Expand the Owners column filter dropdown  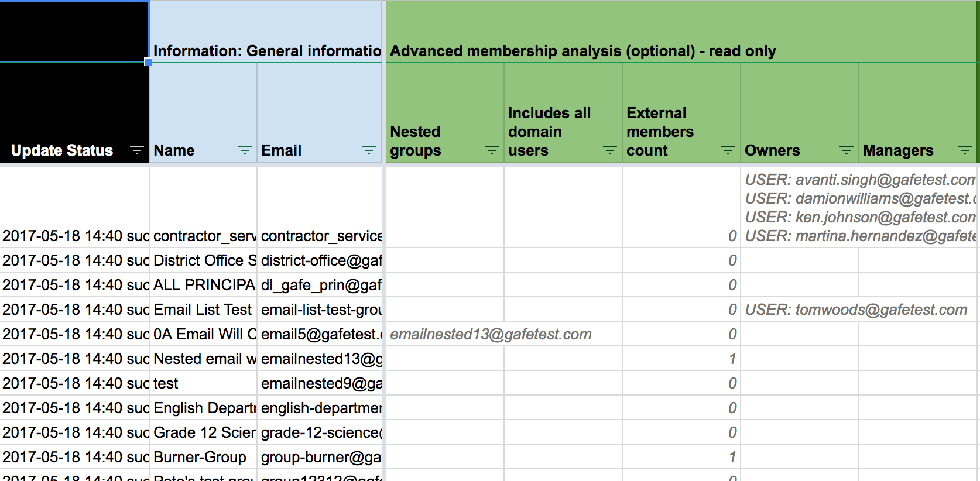point(847,151)
